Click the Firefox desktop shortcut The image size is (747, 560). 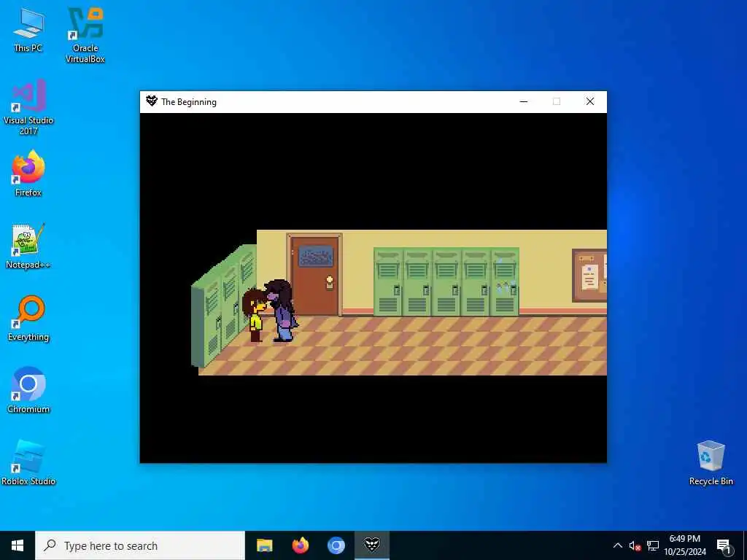[x=28, y=174]
